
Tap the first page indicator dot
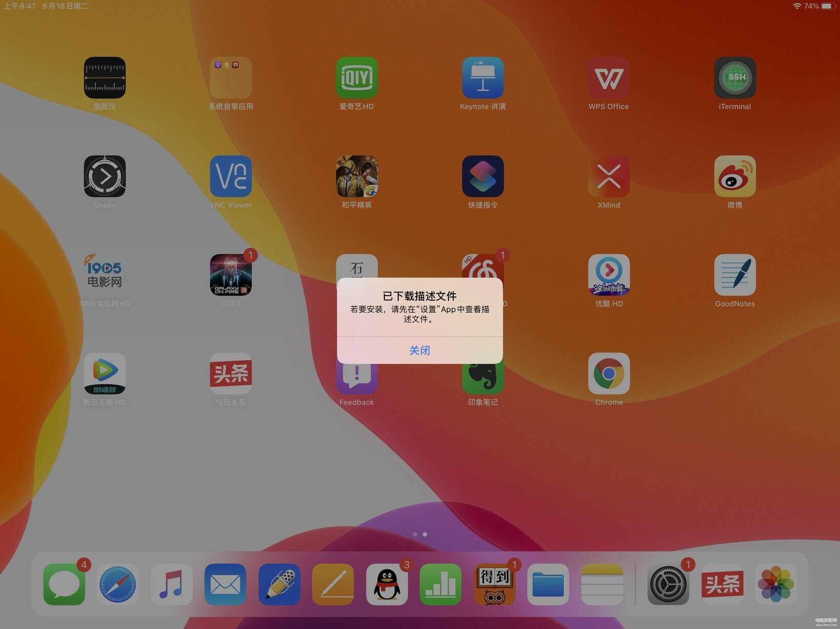pos(415,534)
